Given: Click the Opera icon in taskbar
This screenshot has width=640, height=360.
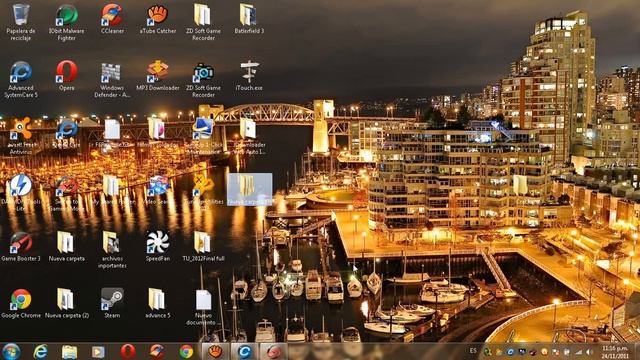Looking at the screenshot, I should tap(128, 351).
